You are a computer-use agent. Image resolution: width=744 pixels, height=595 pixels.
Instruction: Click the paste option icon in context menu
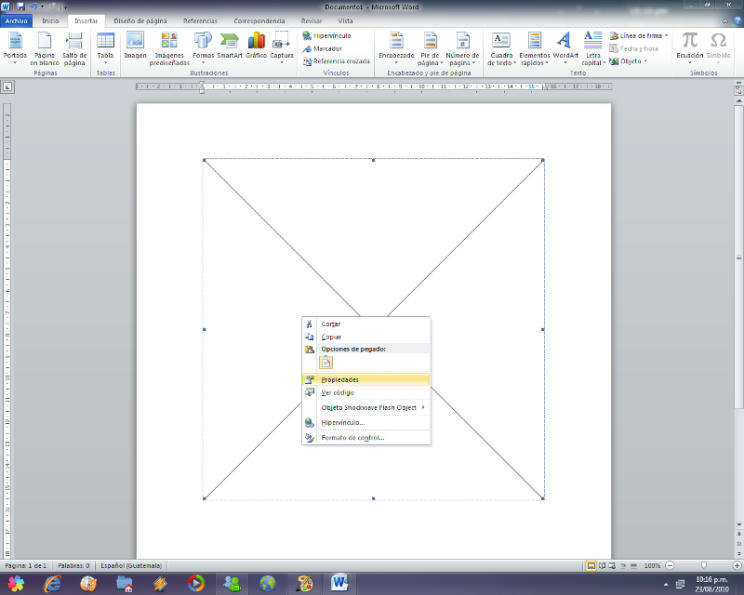[x=326, y=363]
